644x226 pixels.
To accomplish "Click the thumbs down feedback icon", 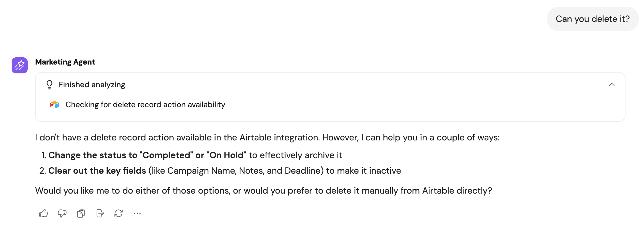I will 62,213.
